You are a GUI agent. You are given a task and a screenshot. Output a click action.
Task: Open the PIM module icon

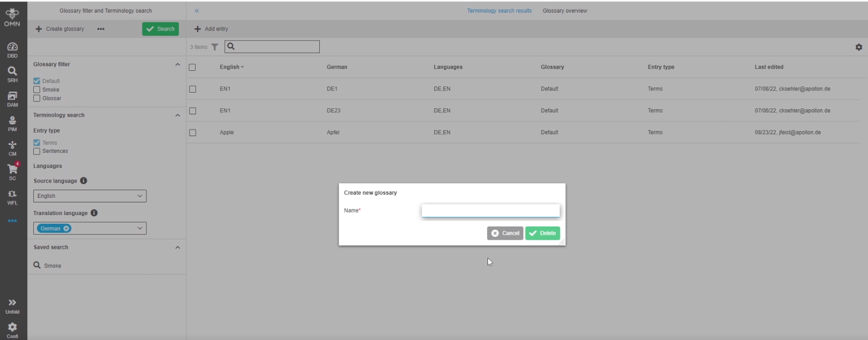tap(12, 123)
